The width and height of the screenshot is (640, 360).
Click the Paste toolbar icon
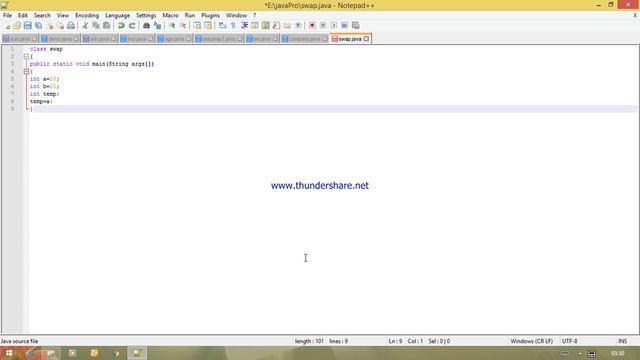[107, 26]
